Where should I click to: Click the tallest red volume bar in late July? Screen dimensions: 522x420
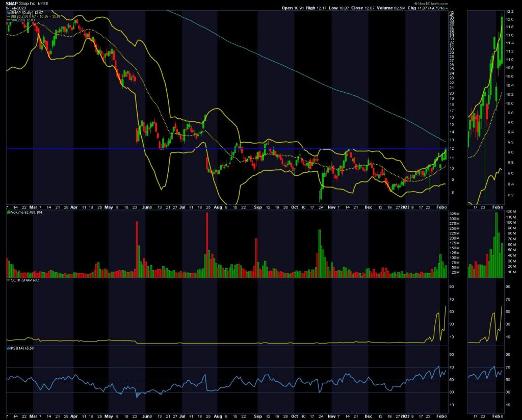[207, 245]
